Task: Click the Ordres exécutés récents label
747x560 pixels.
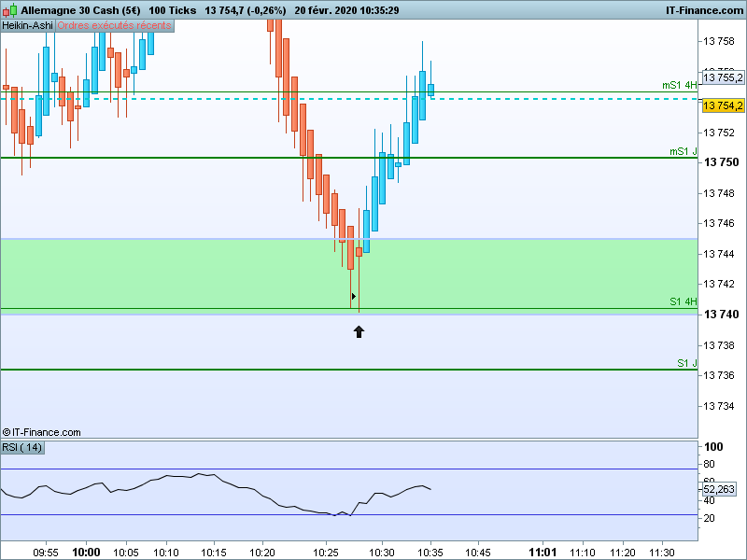Action: [114, 25]
